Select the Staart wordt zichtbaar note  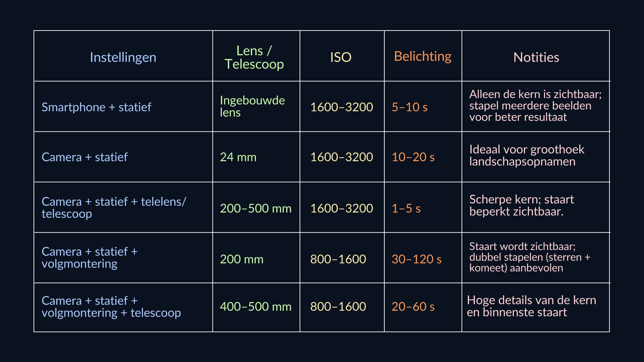529,257
